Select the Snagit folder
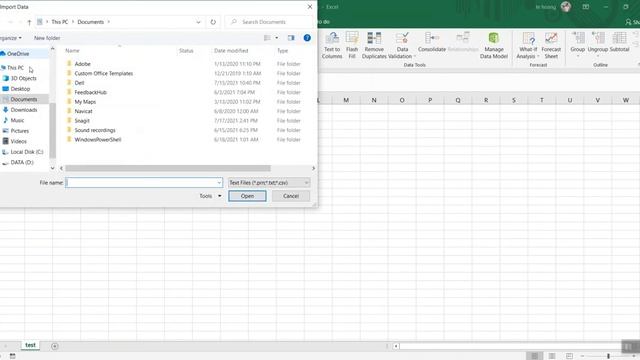The image size is (640, 360). pyautogui.click(x=82, y=121)
